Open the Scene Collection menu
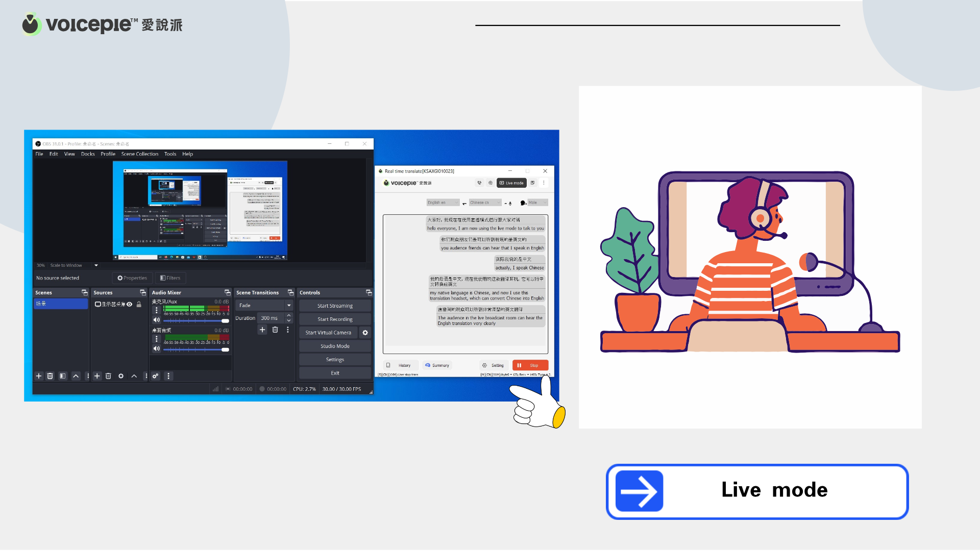Image resolution: width=980 pixels, height=551 pixels. (x=140, y=154)
